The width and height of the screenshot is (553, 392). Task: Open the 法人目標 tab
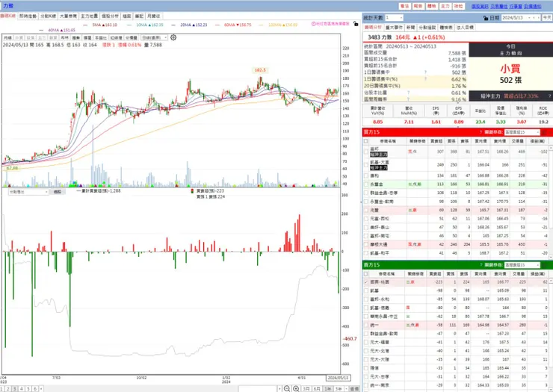pos(465,28)
